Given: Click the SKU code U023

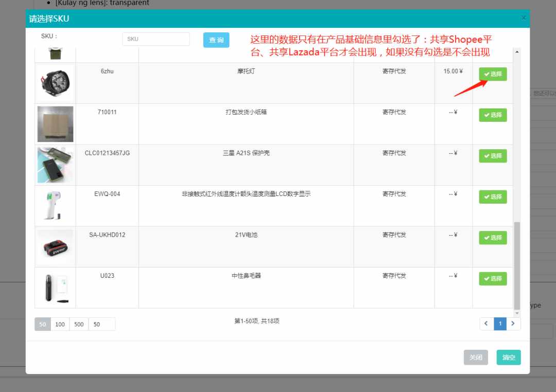Looking at the screenshot, I should coord(107,276).
